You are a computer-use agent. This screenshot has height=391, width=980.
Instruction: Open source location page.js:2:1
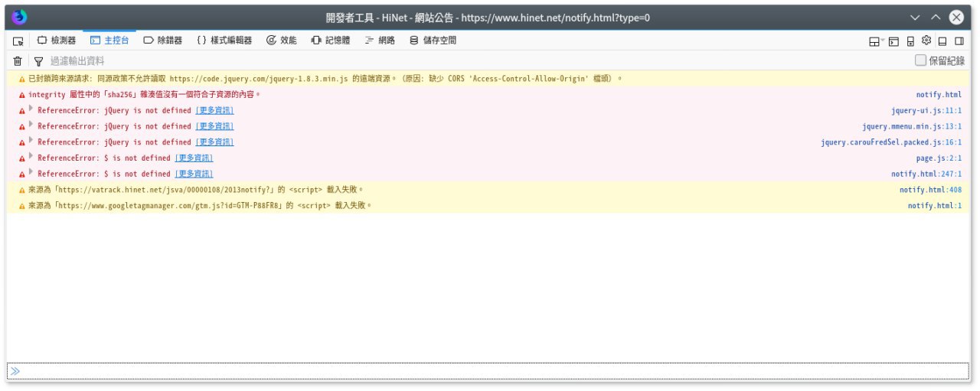tap(939, 158)
